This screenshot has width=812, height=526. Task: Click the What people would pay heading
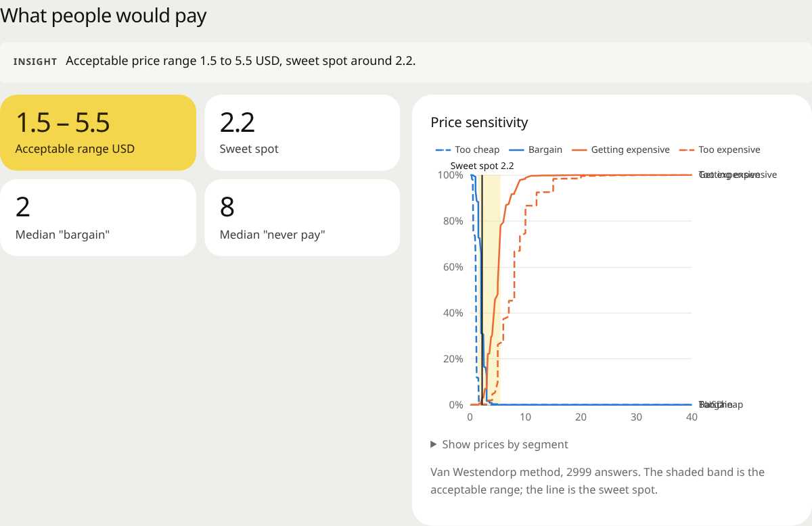click(x=104, y=15)
